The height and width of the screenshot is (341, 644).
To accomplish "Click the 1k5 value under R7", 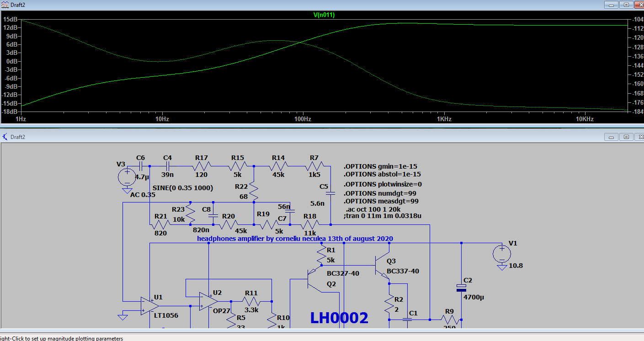I will click(314, 175).
